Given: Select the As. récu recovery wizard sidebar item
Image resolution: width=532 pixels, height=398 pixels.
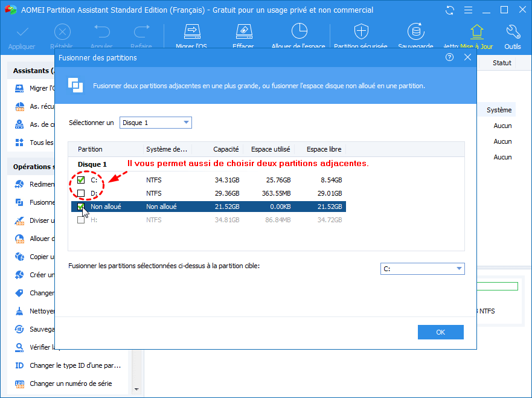Looking at the screenshot, I should (x=34, y=106).
